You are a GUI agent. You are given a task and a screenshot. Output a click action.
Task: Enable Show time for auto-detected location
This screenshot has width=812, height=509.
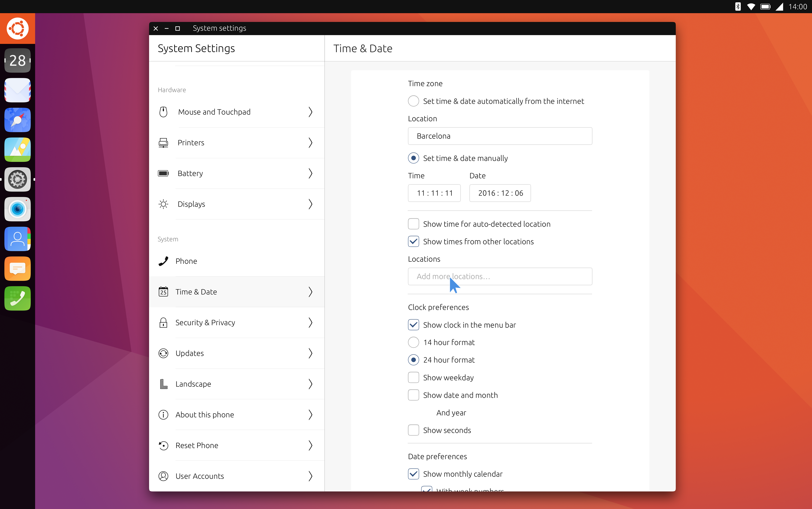[x=414, y=224]
